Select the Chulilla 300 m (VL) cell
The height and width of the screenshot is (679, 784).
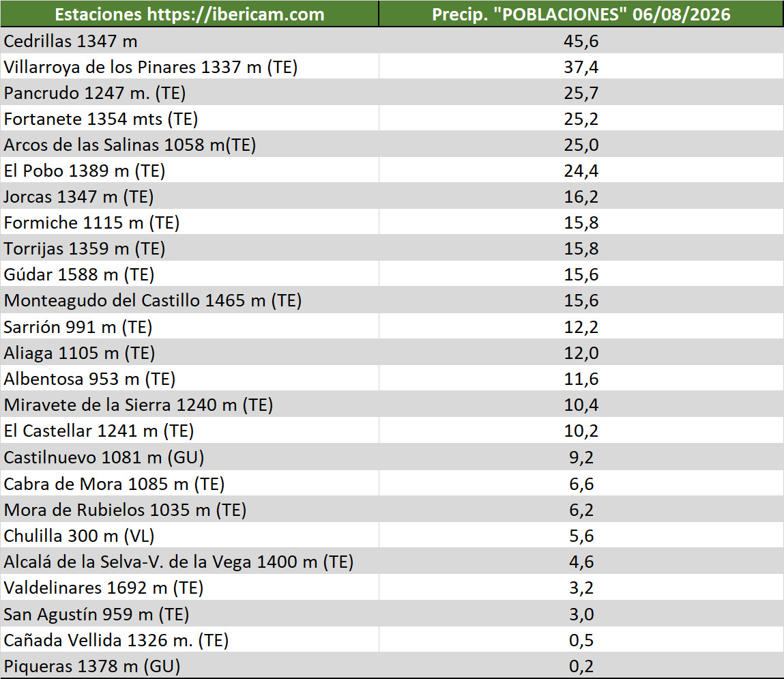tap(190, 536)
